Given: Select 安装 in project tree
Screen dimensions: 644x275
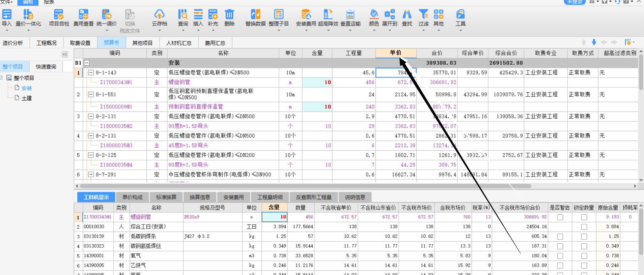Looking at the screenshot, I should tap(27, 88).
